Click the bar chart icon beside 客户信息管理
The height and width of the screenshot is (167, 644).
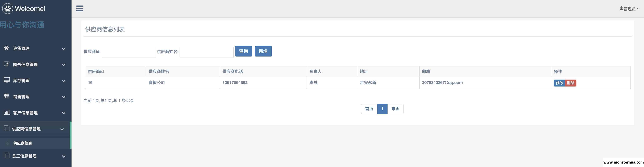click(7, 112)
